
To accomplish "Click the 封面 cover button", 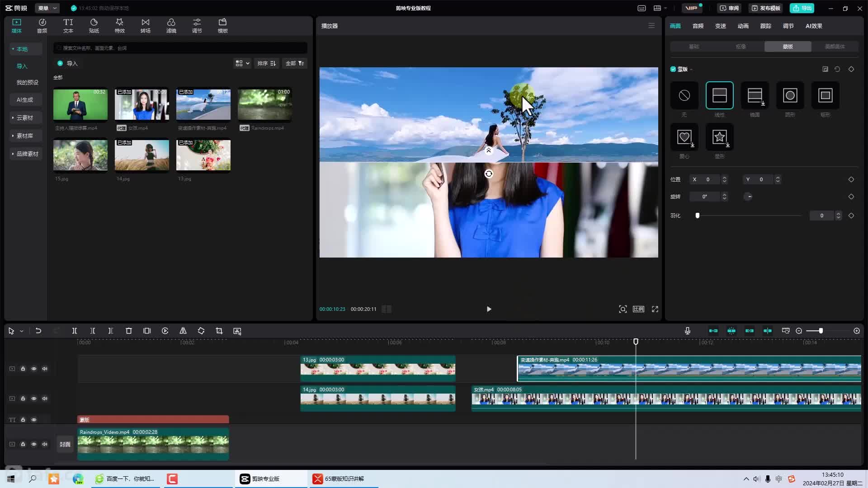I will [65, 444].
